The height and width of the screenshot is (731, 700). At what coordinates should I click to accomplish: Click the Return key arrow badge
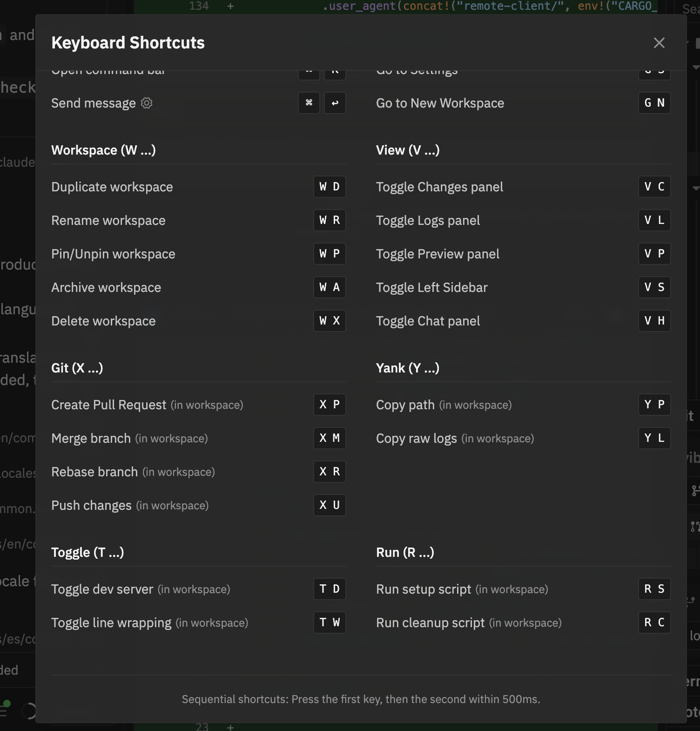pos(335,103)
